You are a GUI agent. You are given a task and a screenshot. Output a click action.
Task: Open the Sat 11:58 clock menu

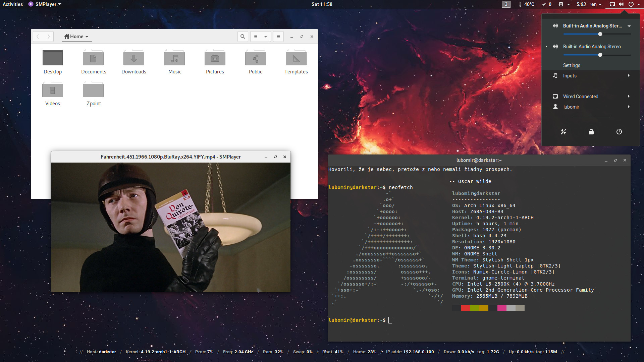tap(322, 4)
